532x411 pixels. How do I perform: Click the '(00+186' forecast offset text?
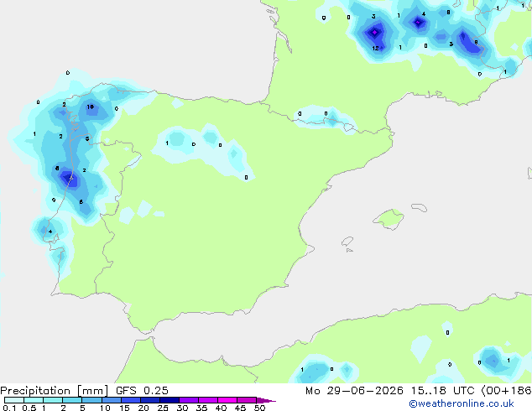pyautogui.click(x=506, y=391)
